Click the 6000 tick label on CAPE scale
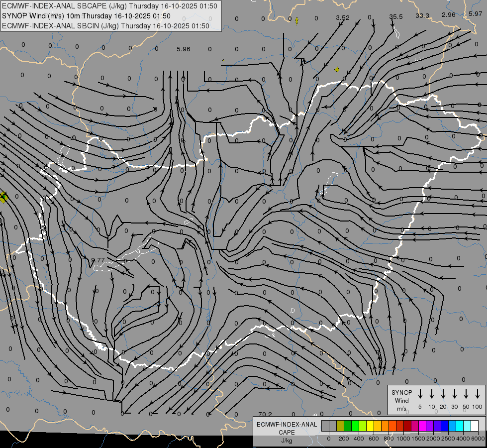487x448 pixels. click(x=478, y=439)
